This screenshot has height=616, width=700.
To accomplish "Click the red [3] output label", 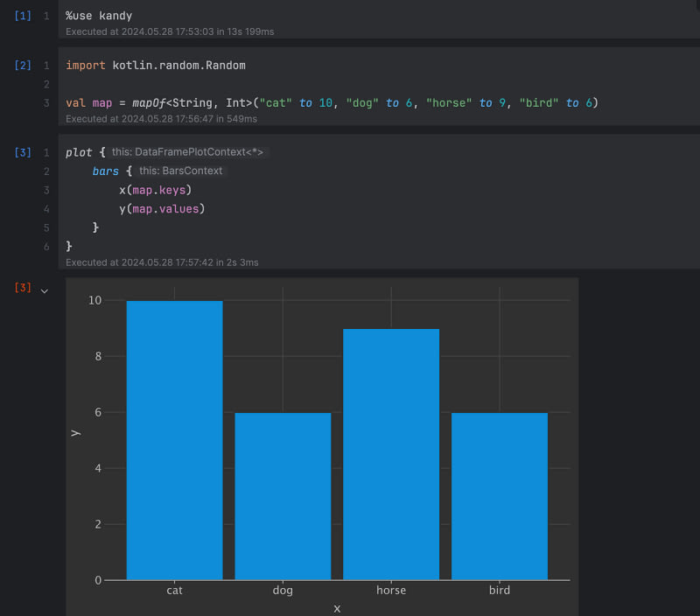I will 23,288.
